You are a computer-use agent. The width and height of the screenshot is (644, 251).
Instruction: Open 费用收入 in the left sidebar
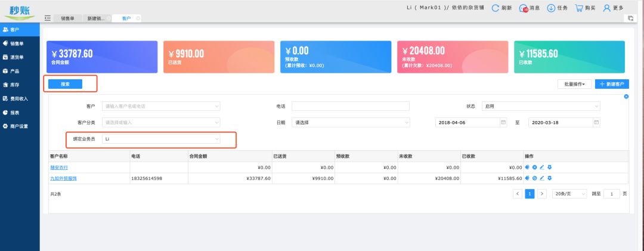coord(20,98)
